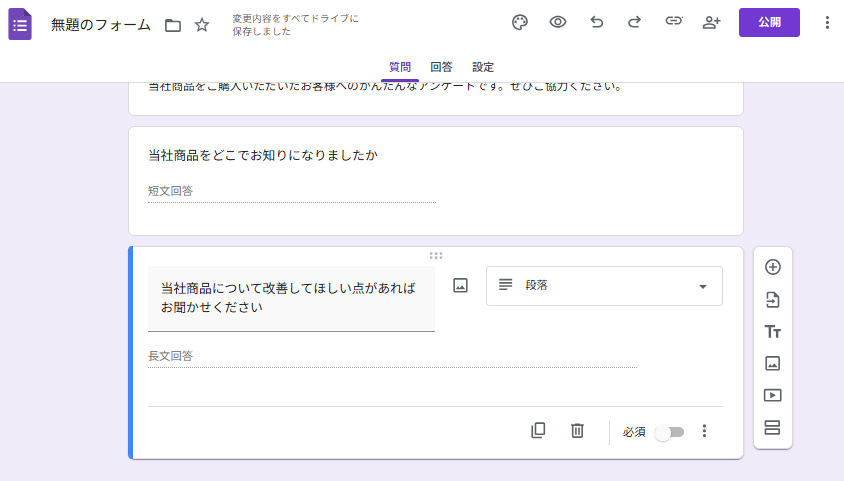Open the 段落 question type dropdown
This screenshot has width=844, height=481.
pos(604,286)
